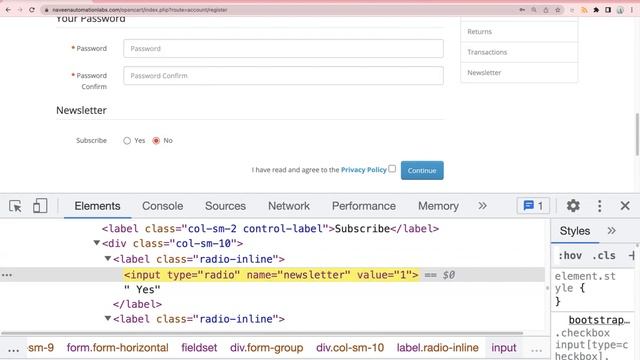Open the profile avatar menu

pos(620,10)
